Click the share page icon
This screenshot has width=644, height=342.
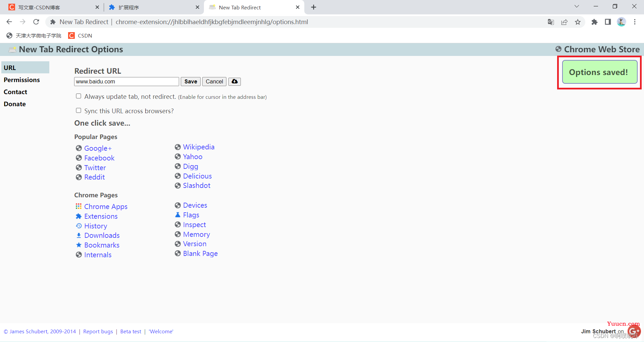click(564, 22)
